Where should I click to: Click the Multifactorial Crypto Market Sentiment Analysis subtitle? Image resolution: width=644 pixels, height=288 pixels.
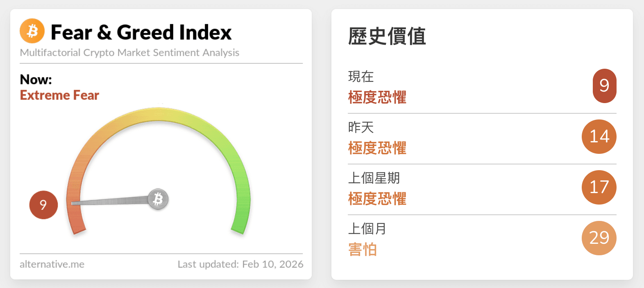point(129,53)
